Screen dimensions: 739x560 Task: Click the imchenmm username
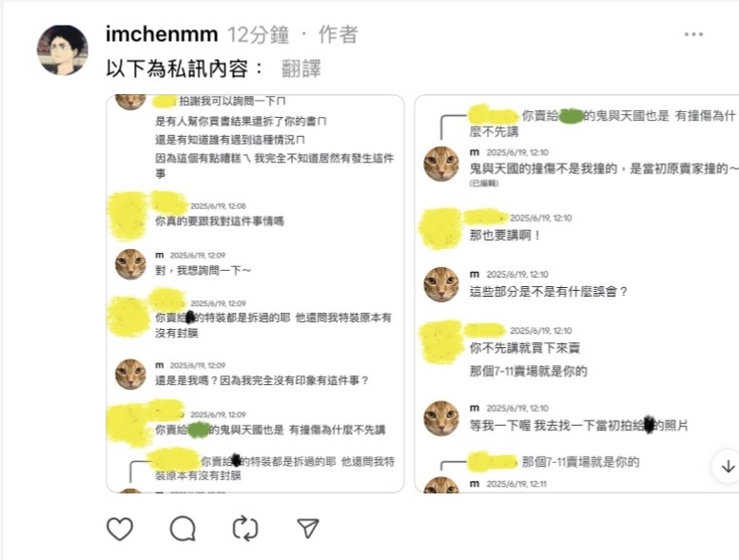(x=162, y=34)
